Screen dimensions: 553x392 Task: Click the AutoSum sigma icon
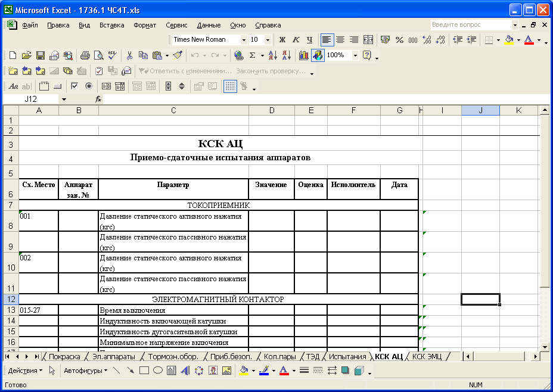pos(252,55)
